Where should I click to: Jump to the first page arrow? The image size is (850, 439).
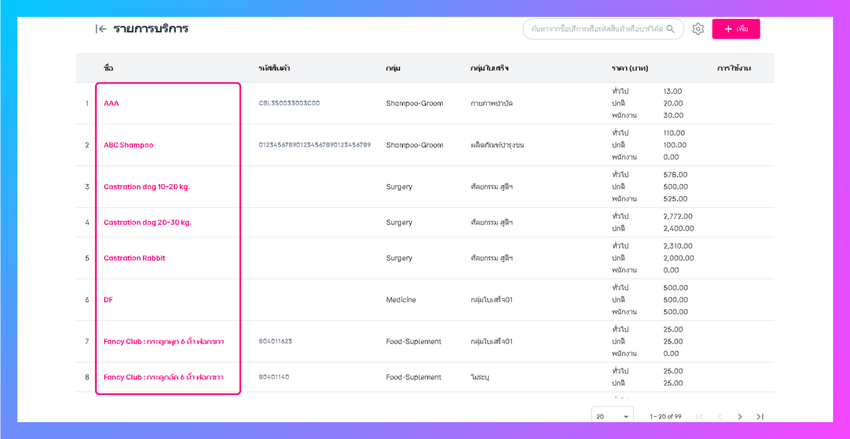[x=699, y=416]
